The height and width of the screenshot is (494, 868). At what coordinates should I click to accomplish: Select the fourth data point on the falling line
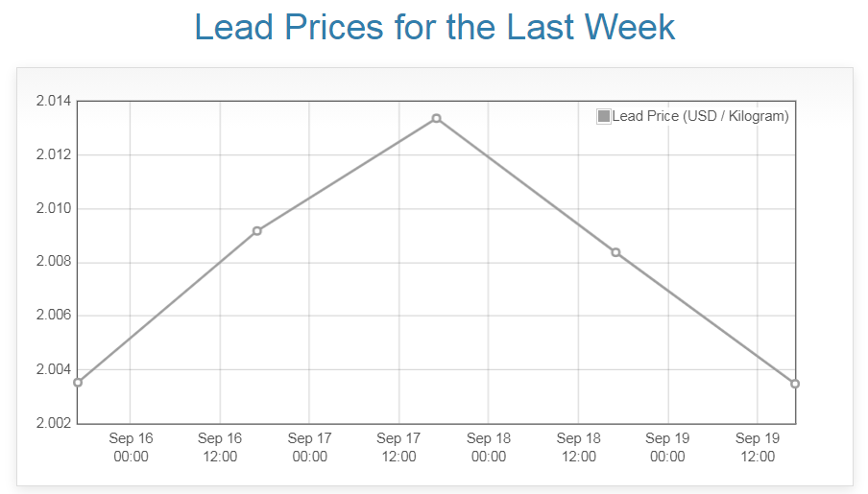[x=615, y=252]
